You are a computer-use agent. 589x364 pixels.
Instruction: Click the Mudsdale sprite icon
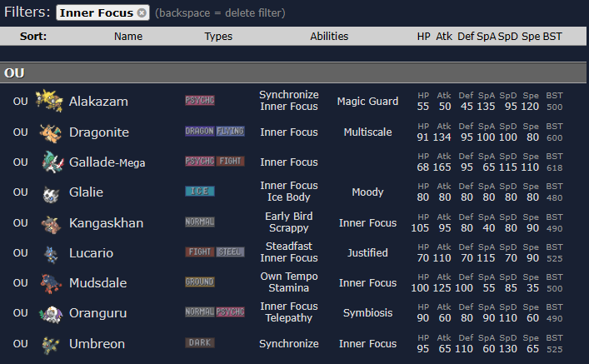pos(51,283)
